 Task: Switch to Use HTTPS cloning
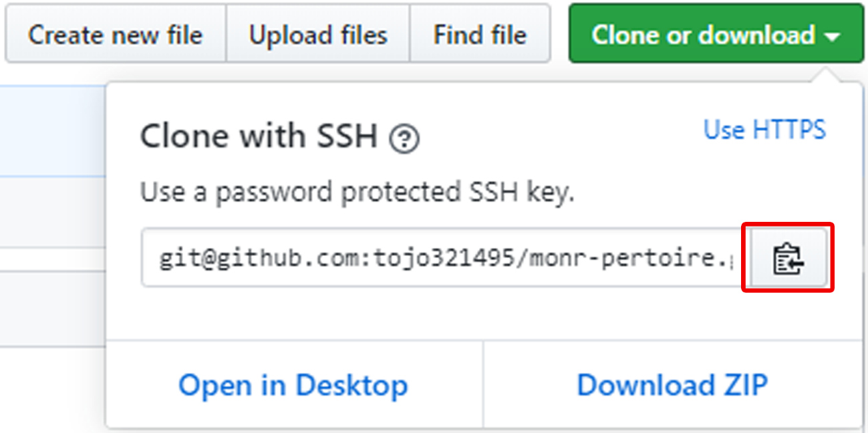coord(764,129)
